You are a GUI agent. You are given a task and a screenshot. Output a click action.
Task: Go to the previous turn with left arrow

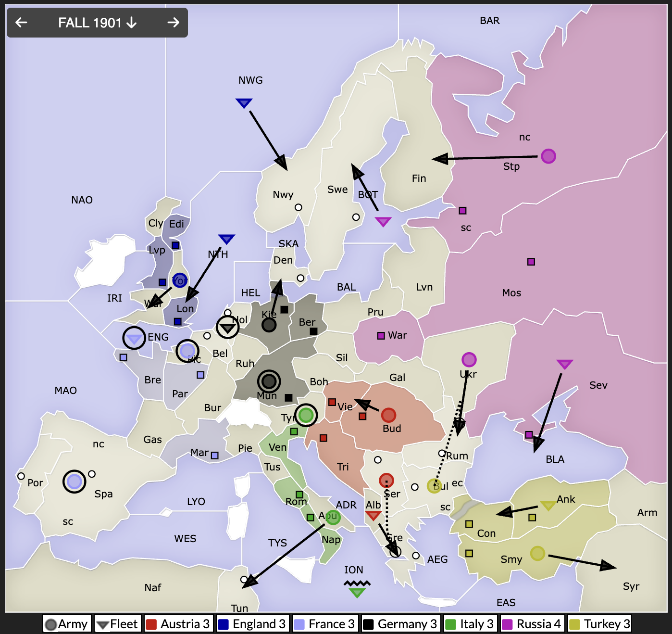tap(21, 22)
